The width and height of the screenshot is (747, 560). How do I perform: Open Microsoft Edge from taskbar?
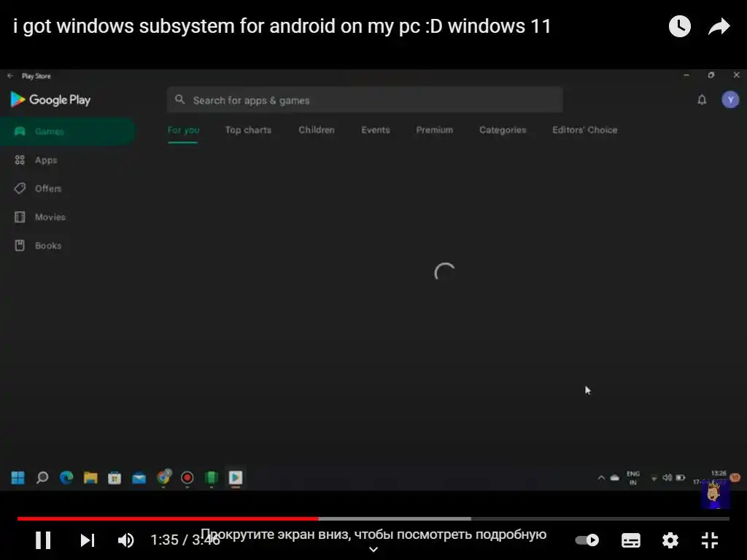66,477
